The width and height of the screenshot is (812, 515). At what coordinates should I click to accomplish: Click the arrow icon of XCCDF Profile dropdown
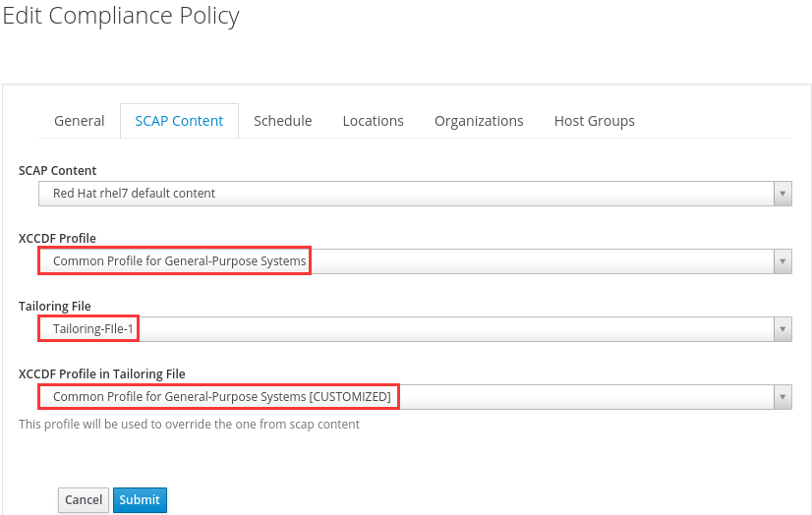(783, 261)
